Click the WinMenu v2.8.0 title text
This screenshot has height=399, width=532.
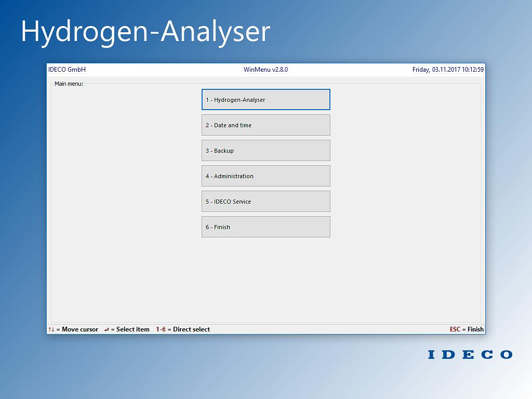click(265, 70)
